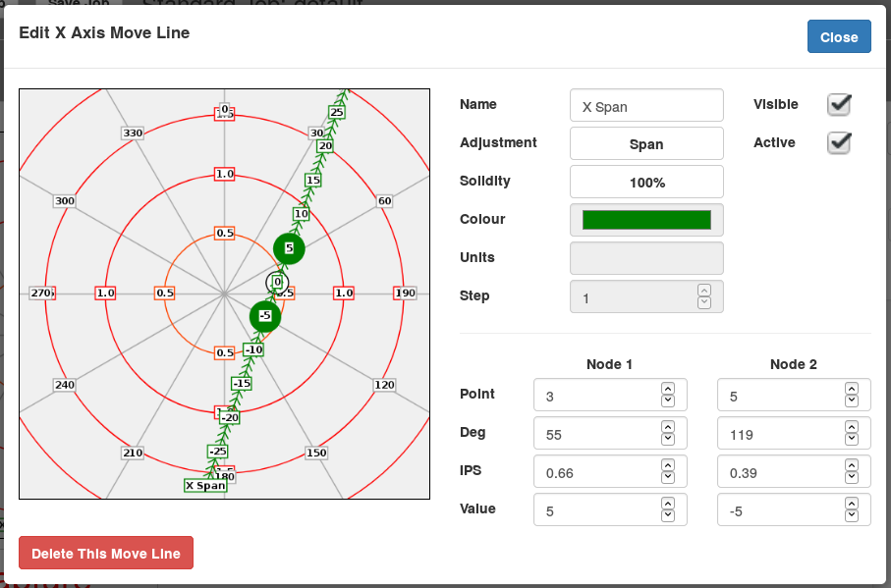
Task: Click the Step field up arrow
Action: tap(704, 291)
